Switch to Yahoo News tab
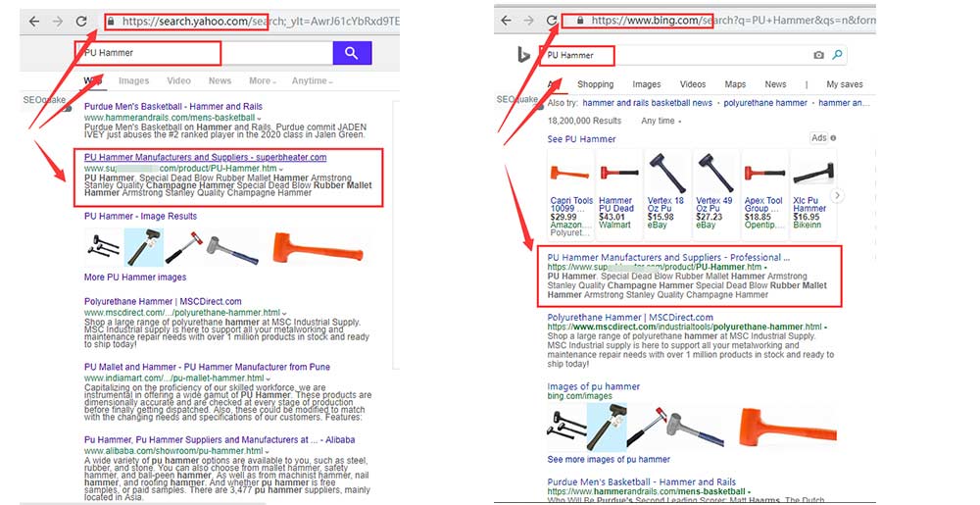Screen dimensions: 980x505 pos(220,80)
